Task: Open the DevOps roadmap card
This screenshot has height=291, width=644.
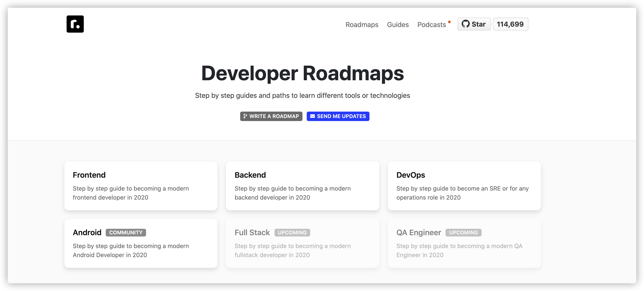Action: tap(464, 186)
